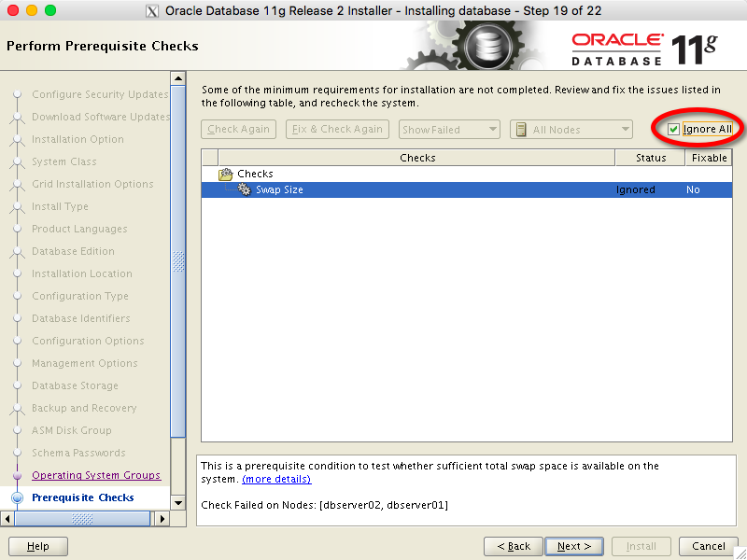Click the Status column header
Viewport: 747px width, 560px height.
(x=651, y=158)
